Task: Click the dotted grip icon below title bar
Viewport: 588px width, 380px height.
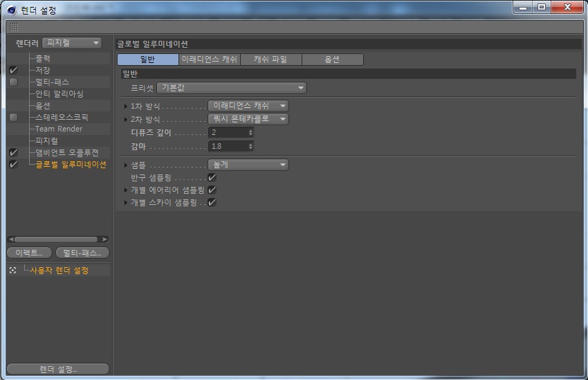Action: coord(14,27)
